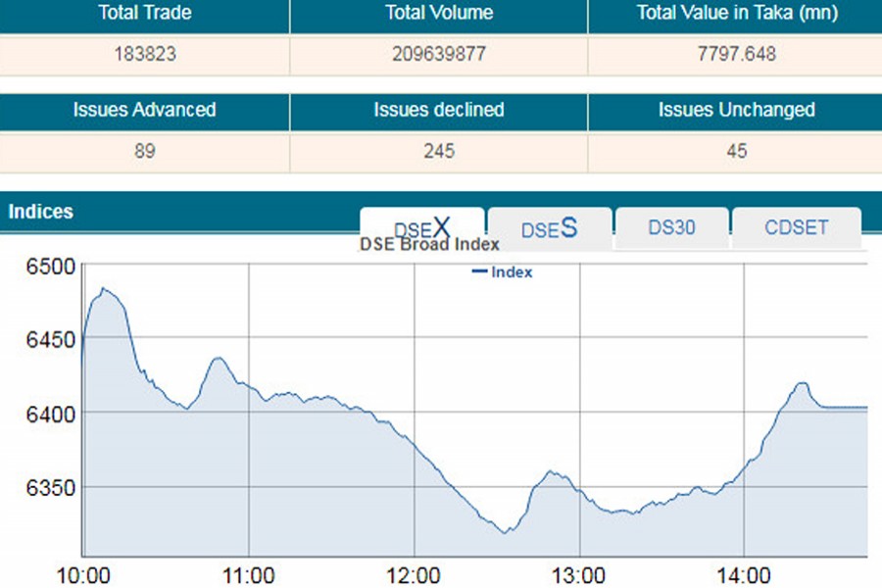Click the 89 issues advanced value
Screen dimensions: 882x588
click(144, 151)
